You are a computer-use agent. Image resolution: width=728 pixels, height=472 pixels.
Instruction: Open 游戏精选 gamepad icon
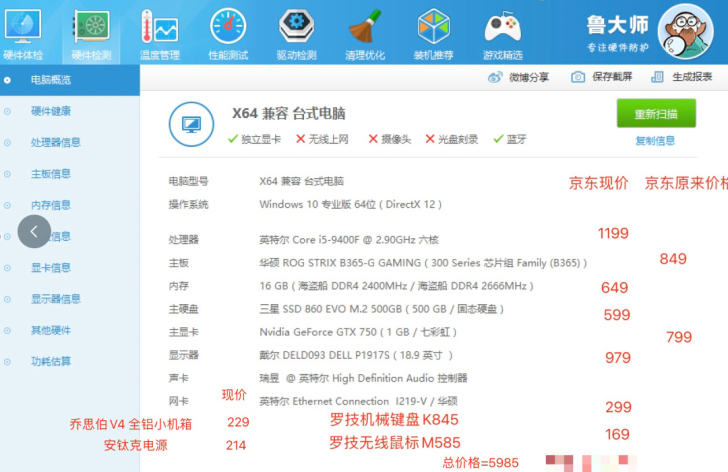pyautogui.click(x=502, y=27)
